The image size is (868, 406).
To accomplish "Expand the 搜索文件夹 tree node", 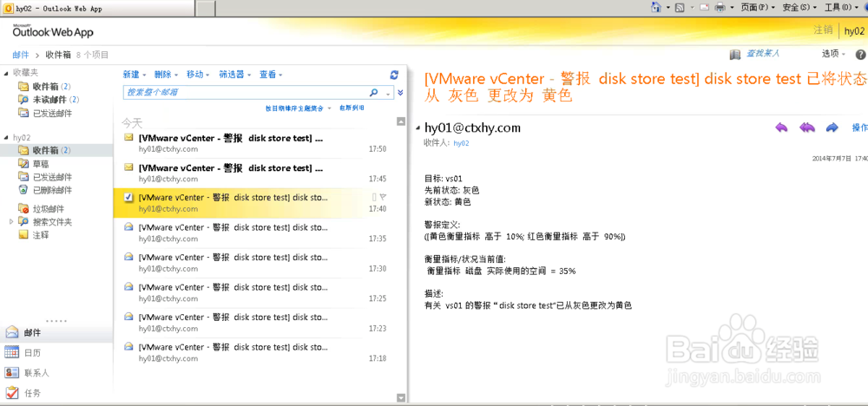I will [x=11, y=222].
